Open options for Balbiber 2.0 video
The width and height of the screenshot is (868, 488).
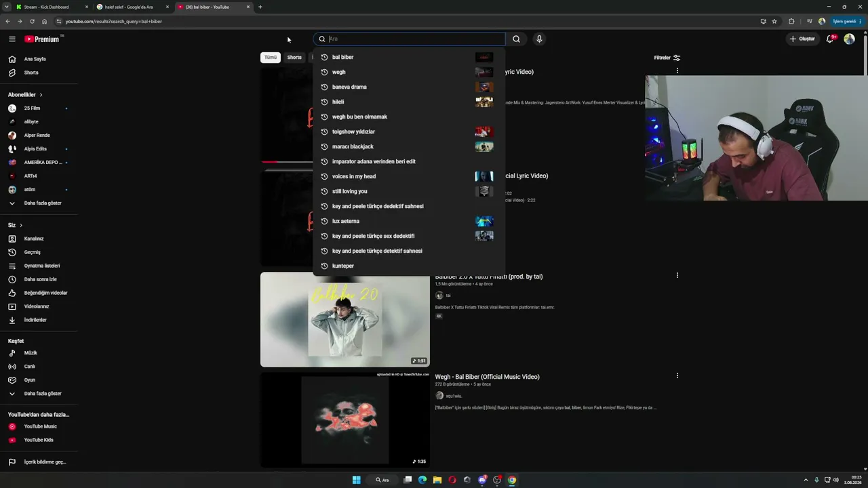coord(677,276)
